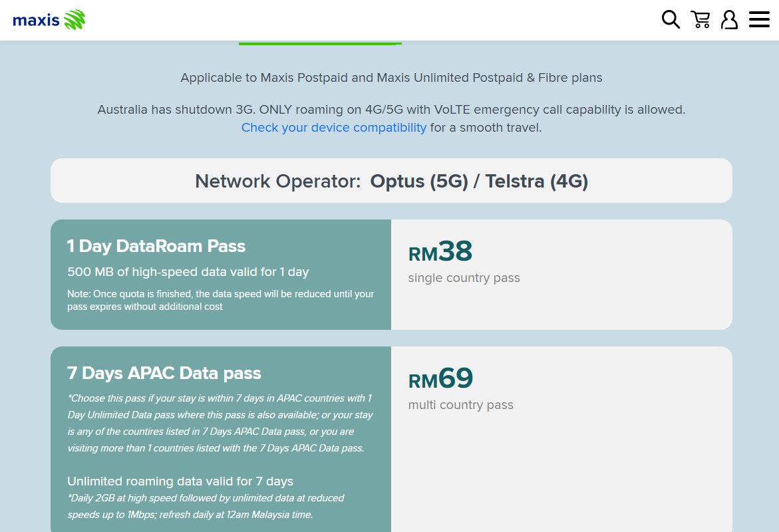Click the Daily 2GB high speed footnote

pyautogui.click(x=206, y=506)
